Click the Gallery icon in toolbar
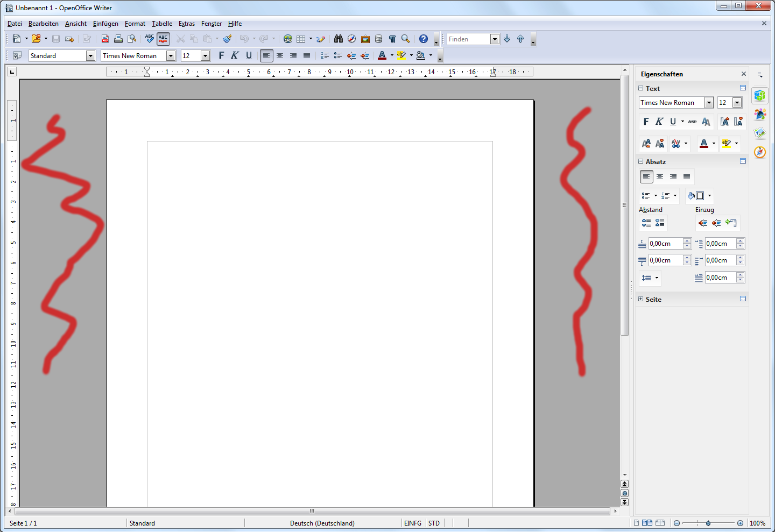775x532 pixels. [x=365, y=39]
